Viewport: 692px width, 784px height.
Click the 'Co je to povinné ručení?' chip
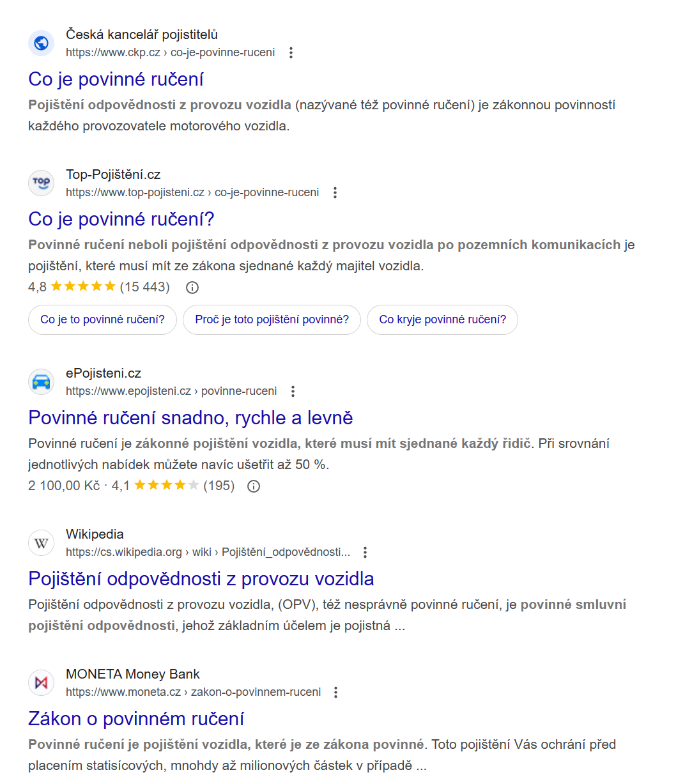tap(102, 319)
